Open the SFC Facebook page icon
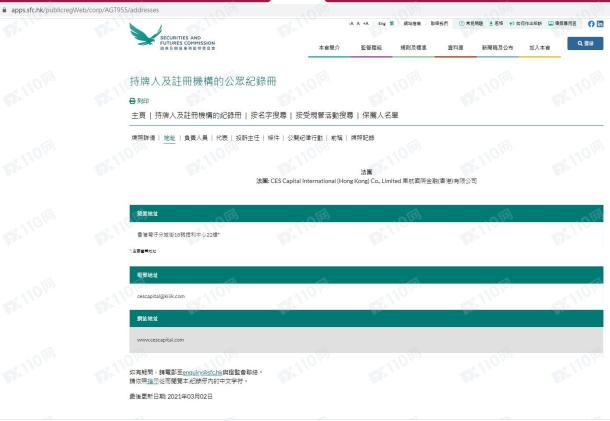The height and width of the screenshot is (421, 610). [591, 24]
